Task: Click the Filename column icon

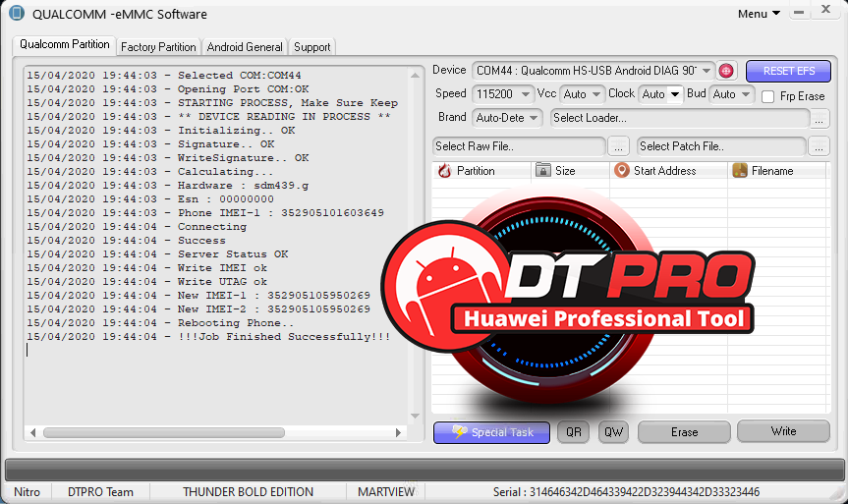Action: (x=739, y=170)
